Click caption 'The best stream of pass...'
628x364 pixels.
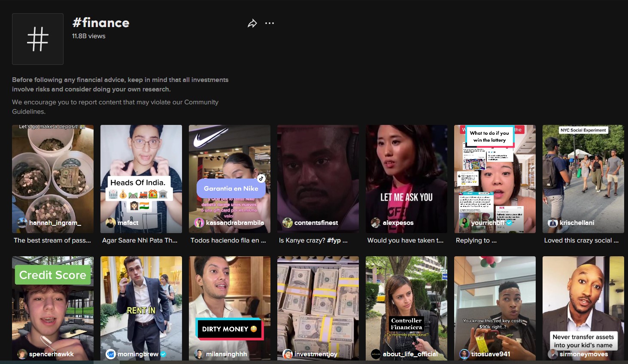[x=52, y=240]
